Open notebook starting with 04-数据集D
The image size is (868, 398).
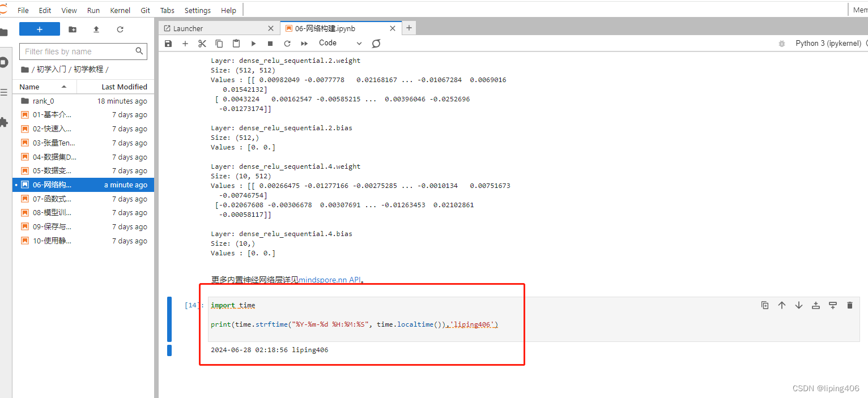(83, 157)
